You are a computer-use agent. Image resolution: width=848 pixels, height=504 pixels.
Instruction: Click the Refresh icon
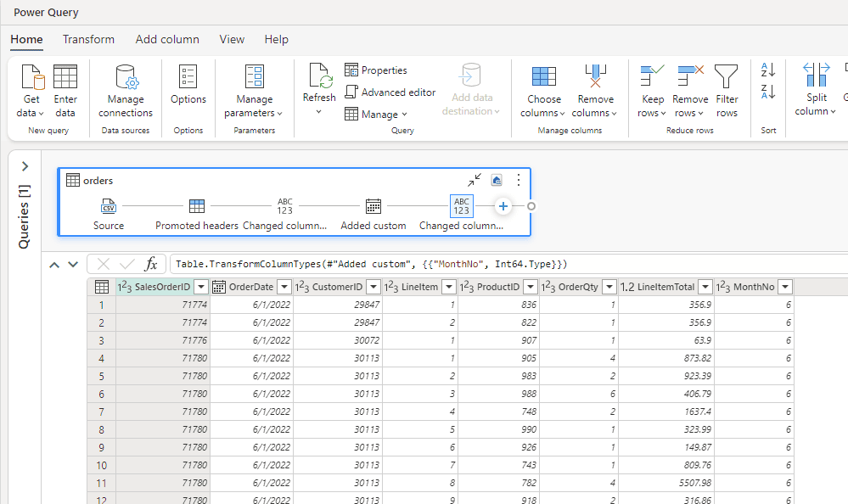click(319, 76)
